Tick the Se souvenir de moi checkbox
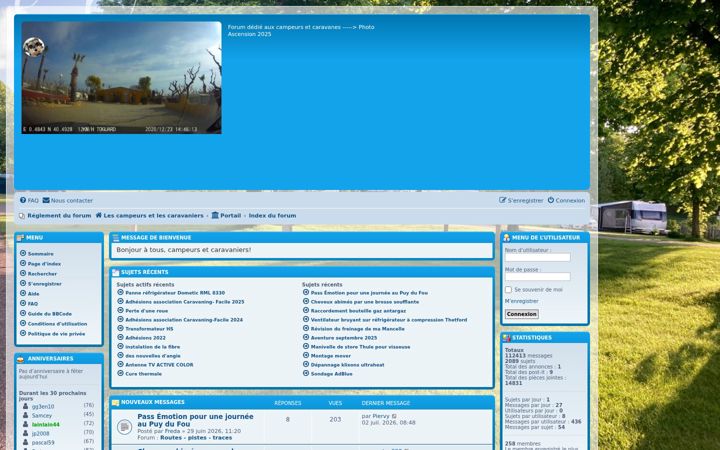The image size is (720, 450). (x=508, y=289)
